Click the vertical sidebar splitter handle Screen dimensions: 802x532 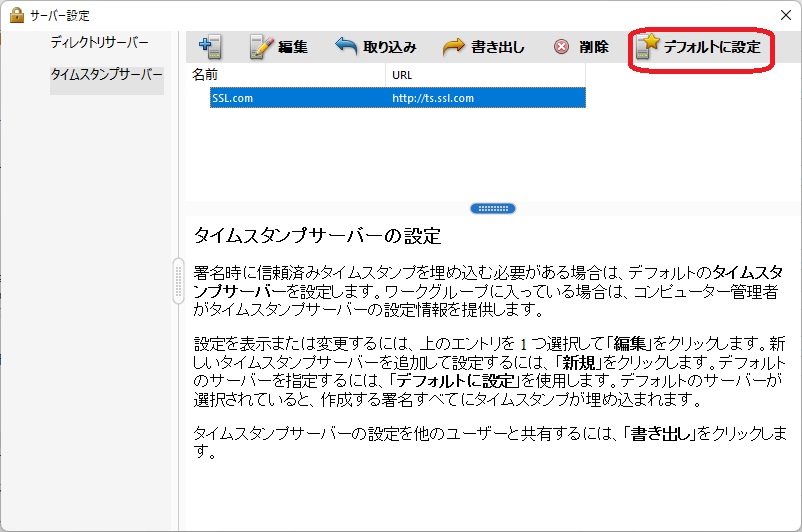(178, 274)
